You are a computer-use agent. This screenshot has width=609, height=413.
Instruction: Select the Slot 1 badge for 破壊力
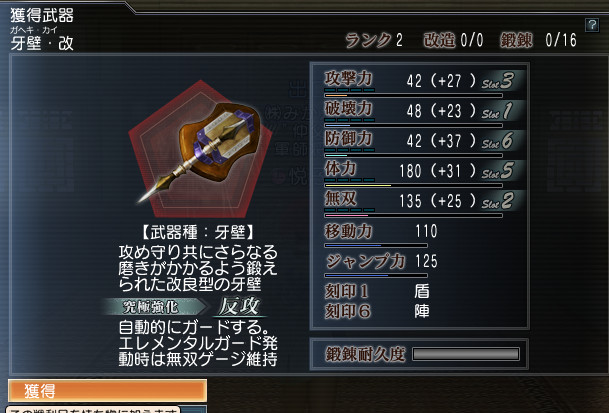(498, 111)
